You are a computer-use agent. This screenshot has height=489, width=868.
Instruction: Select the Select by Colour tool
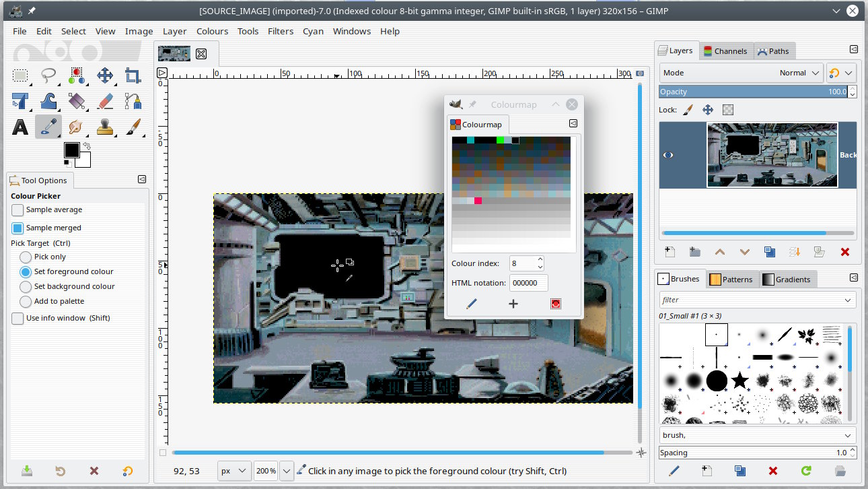pos(77,75)
